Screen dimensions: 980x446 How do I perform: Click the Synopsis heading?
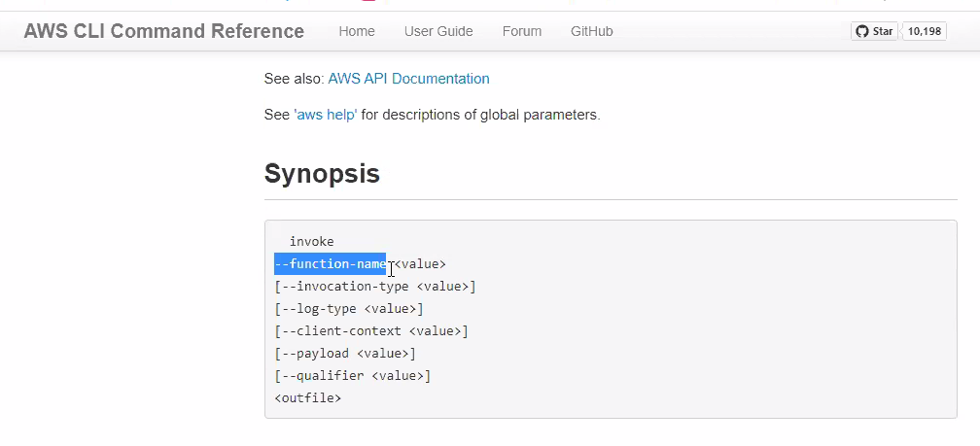coord(322,173)
